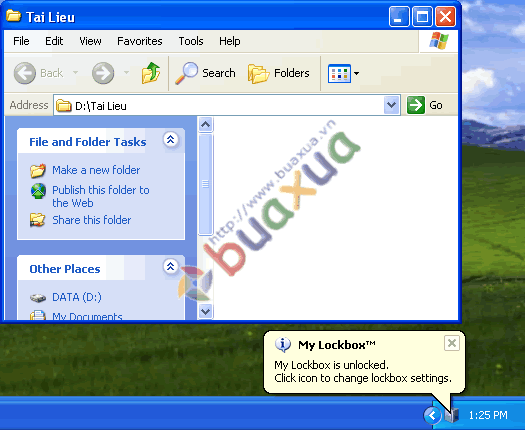Click the green Go button

coord(425,105)
